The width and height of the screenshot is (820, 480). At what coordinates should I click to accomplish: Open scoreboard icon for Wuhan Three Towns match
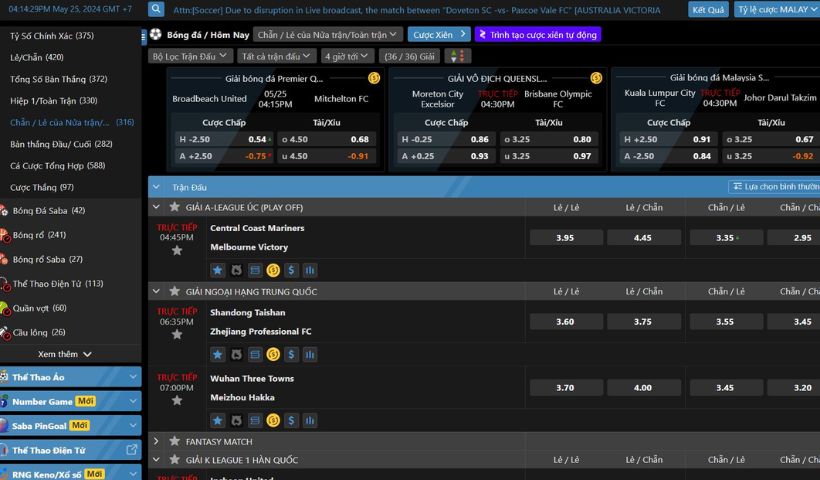(255, 420)
